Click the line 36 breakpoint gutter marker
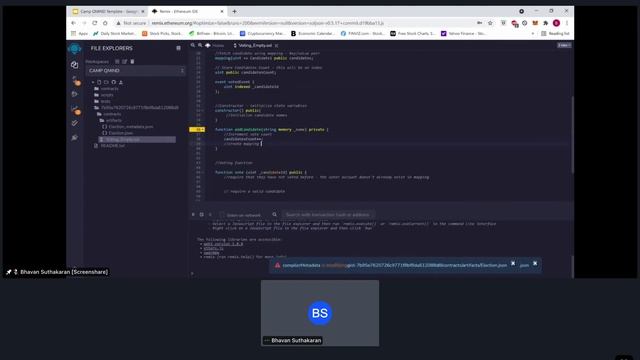Image resolution: width=640 pixels, height=360 pixels. click(x=197, y=129)
